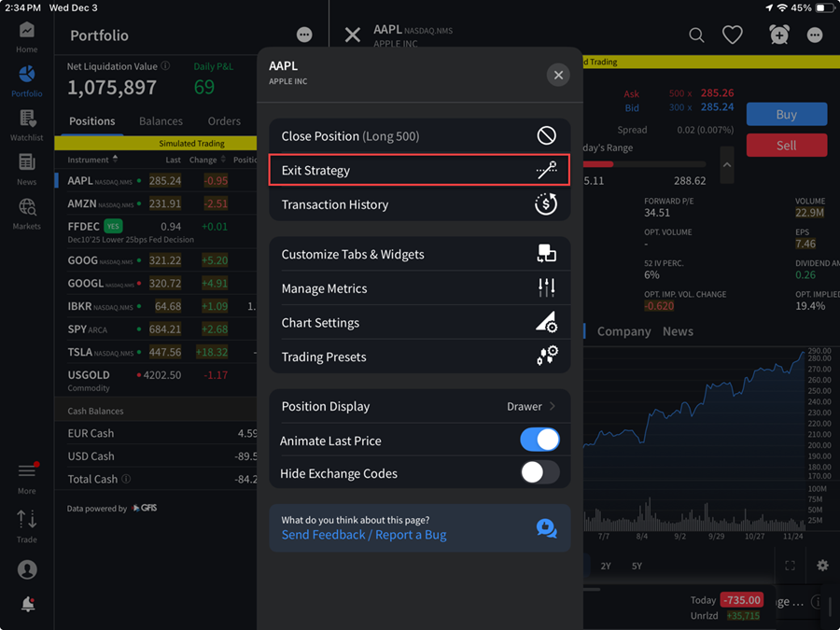Enable the Hide Exchange Codes toggle
This screenshot has height=630, width=840.
click(539, 473)
